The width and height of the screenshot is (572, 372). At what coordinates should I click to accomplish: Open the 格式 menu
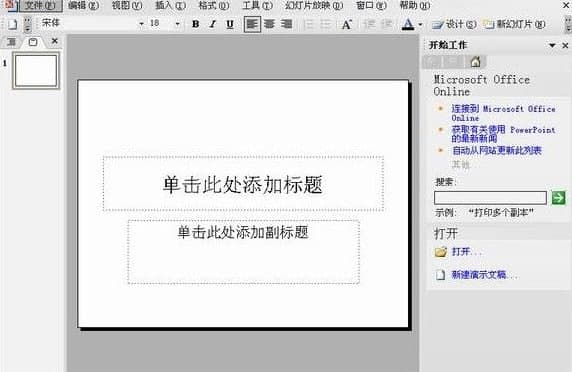pos(214,5)
